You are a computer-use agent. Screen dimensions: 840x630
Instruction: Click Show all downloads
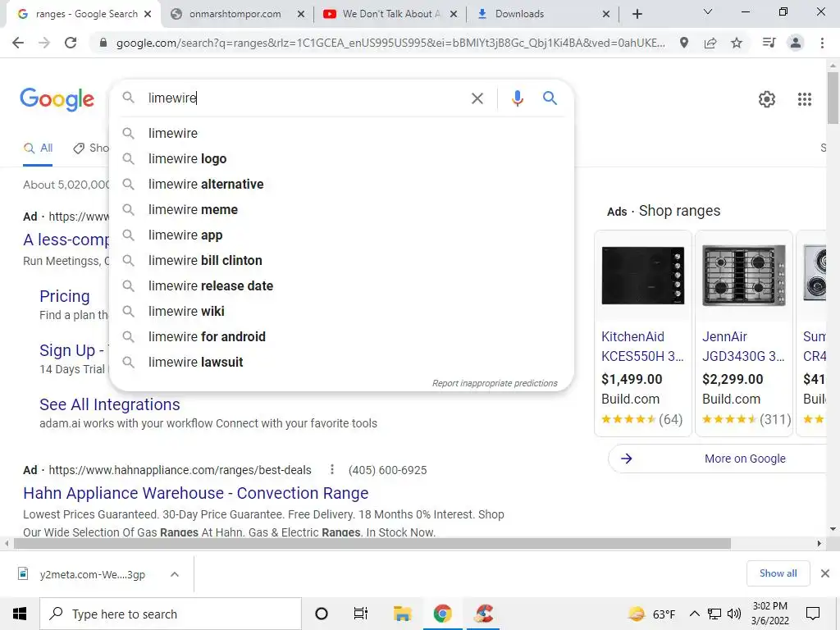[778, 573]
